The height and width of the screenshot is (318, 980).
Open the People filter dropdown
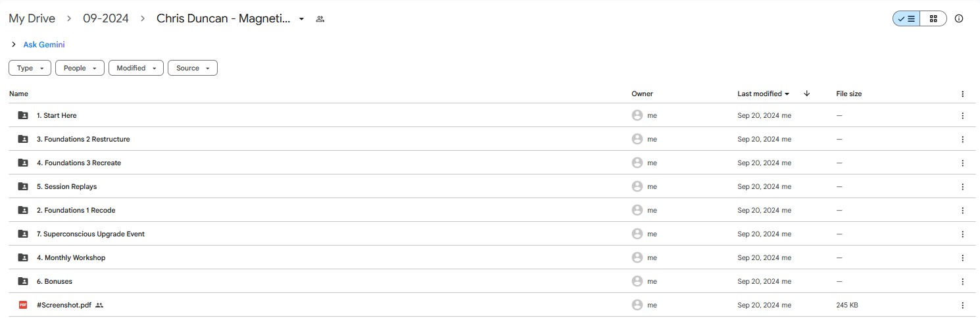pos(80,68)
